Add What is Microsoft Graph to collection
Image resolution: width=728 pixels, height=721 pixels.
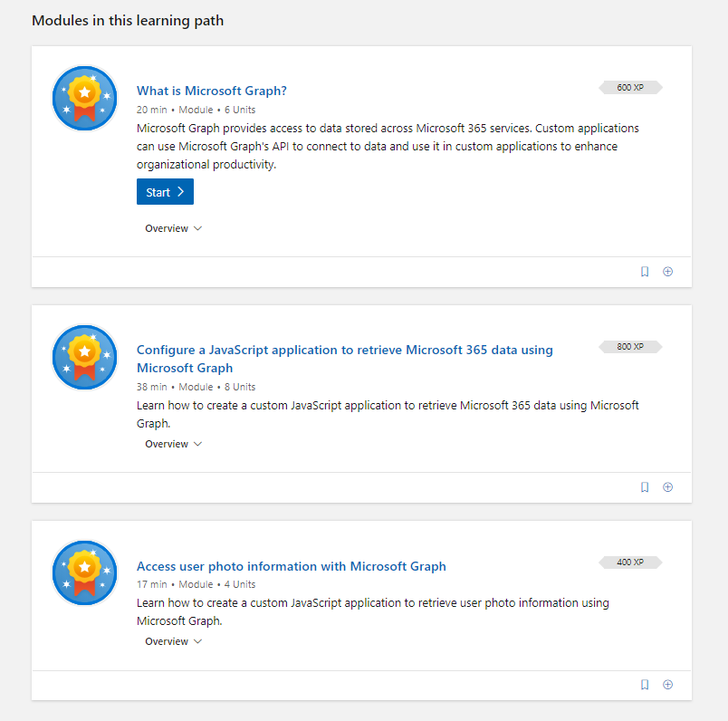(x=667, y=272)
